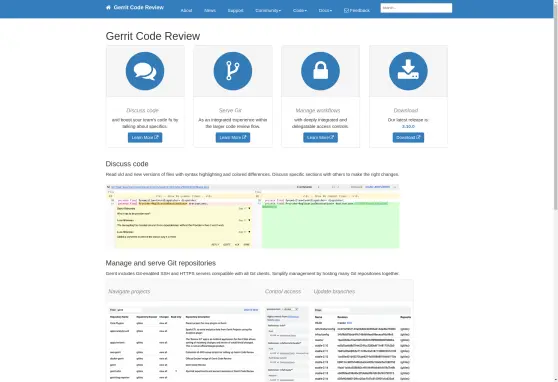Open the latest release version link

(408, 126)
